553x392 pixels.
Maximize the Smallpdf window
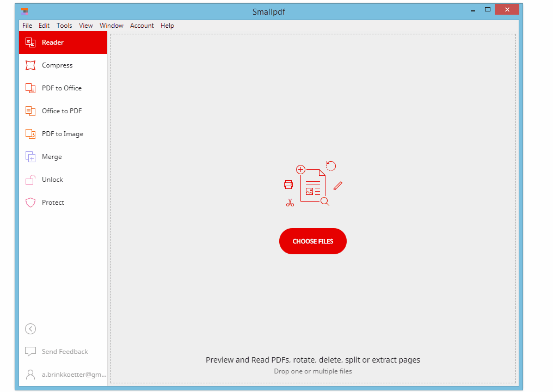pyautogui.click(x=487, y=9)
